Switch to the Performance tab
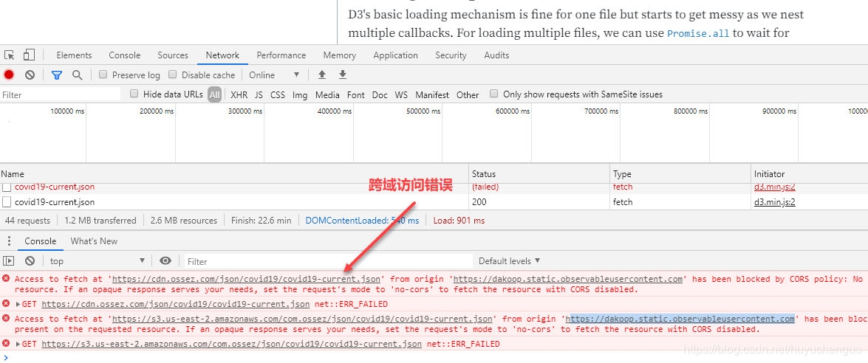Viewport: 868px width, 363px height. [281, 55]
